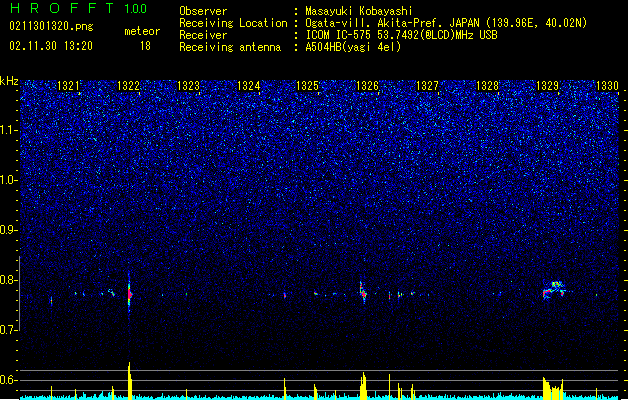Screen dimensions: 629x400
Task: Click the 0.6 frequency axis label
Action: click(9, 380)
